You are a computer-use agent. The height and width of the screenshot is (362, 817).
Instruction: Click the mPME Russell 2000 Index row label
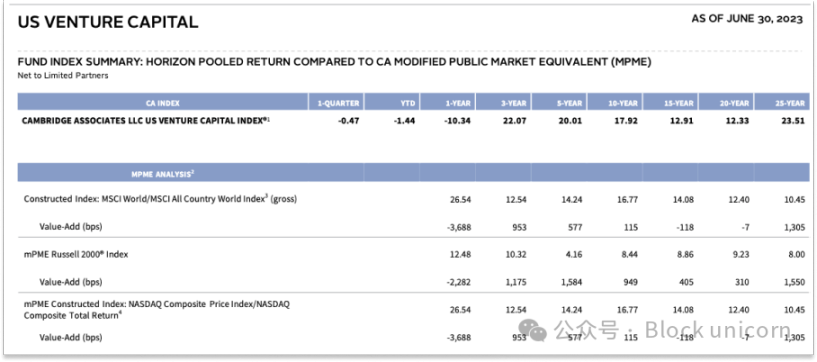point(76,254)
